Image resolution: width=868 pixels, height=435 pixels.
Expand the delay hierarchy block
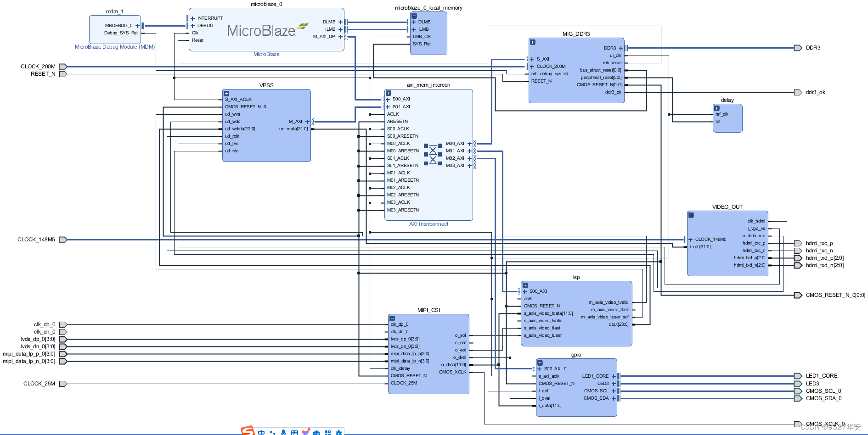pos(717,108)
